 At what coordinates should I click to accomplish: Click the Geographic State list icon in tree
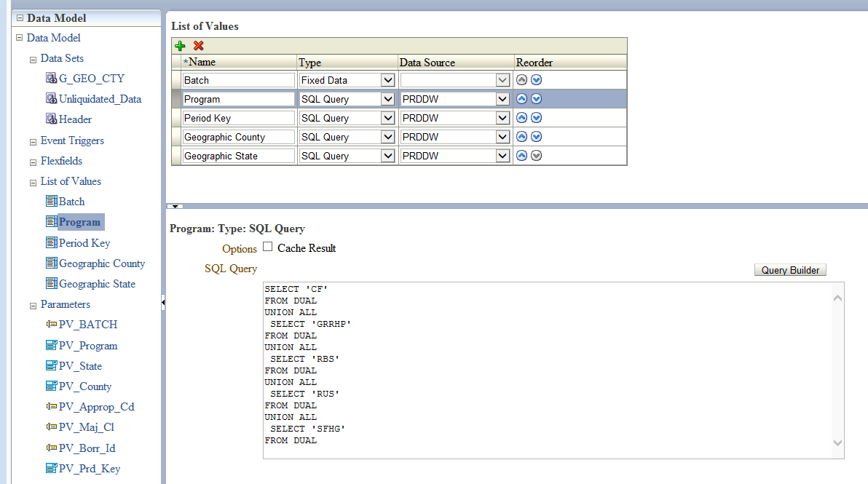pyautogui.click(x=52, y=284)
